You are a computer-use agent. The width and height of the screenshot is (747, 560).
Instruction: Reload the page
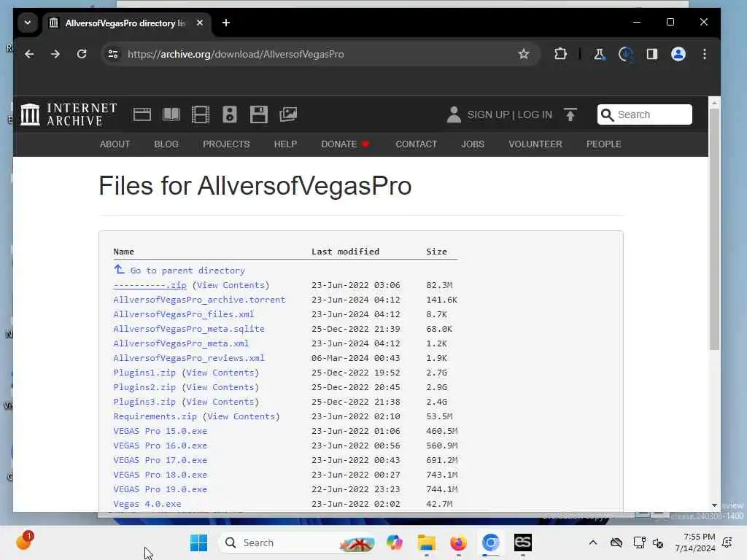[x=82, y=54]
